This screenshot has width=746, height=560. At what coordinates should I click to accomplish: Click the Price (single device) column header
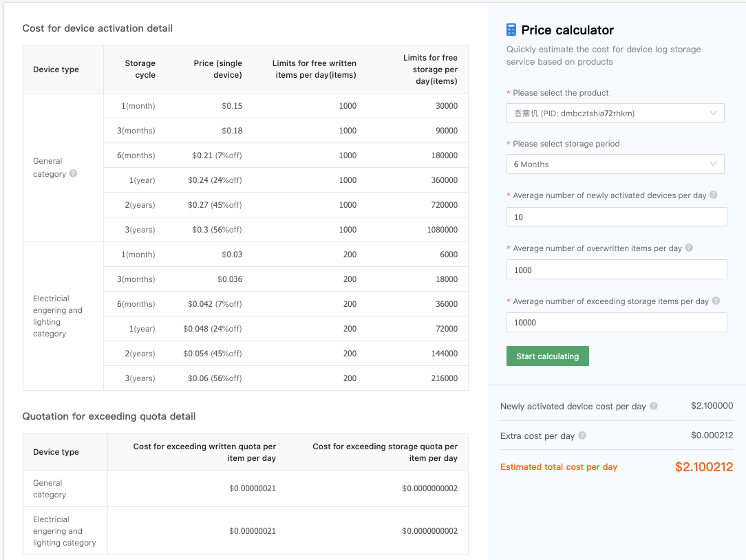coord(218,69)
